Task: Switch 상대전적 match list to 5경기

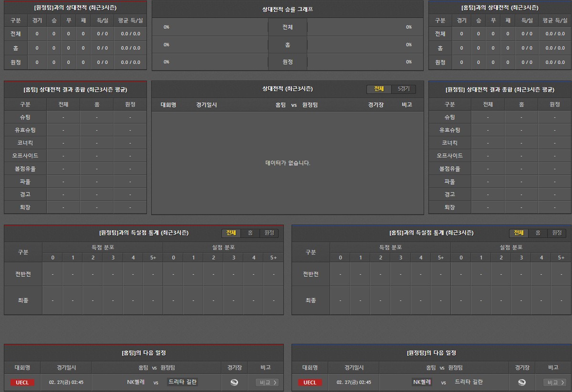Action: [x=404, y=89]
